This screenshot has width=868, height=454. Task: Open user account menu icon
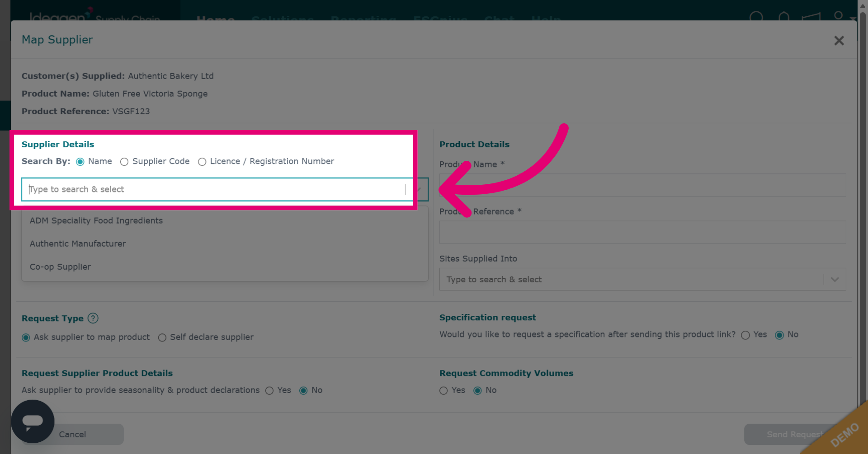click(x=839, y=16)
